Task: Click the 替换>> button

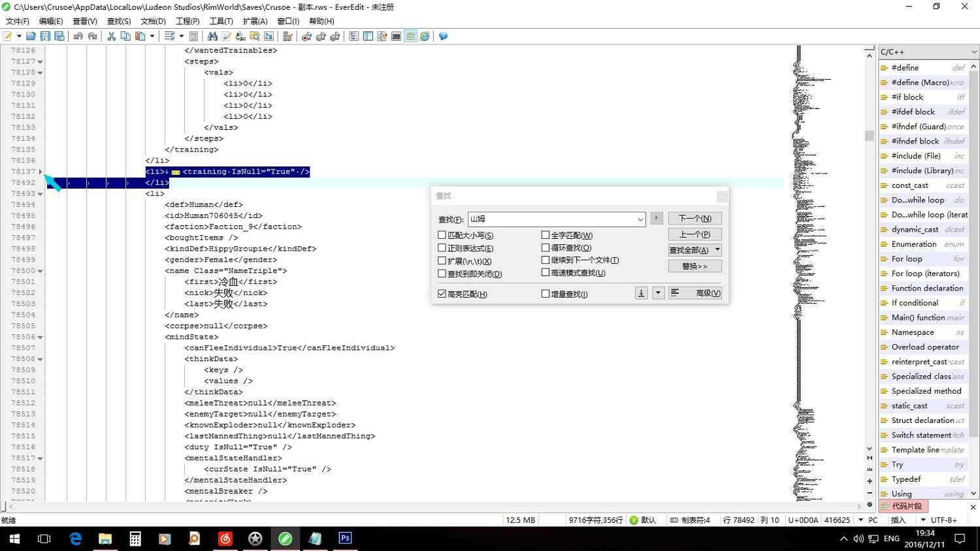Action: pos(694,266)
